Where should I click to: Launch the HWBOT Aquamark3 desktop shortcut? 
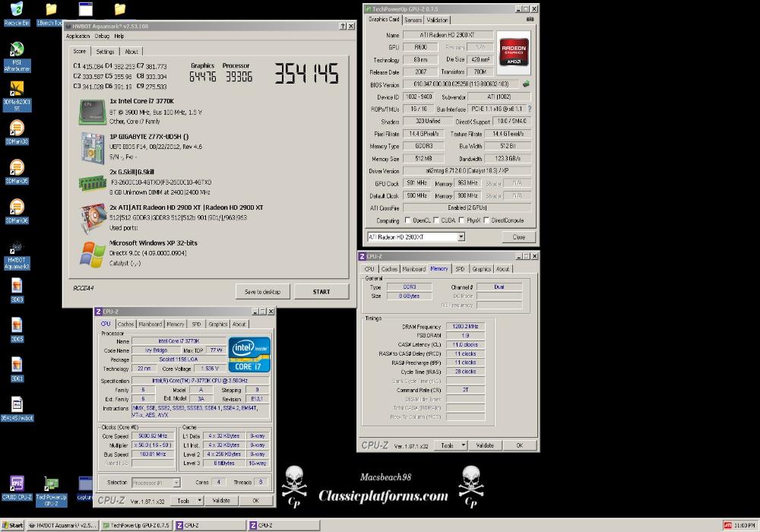pos(17,255)
